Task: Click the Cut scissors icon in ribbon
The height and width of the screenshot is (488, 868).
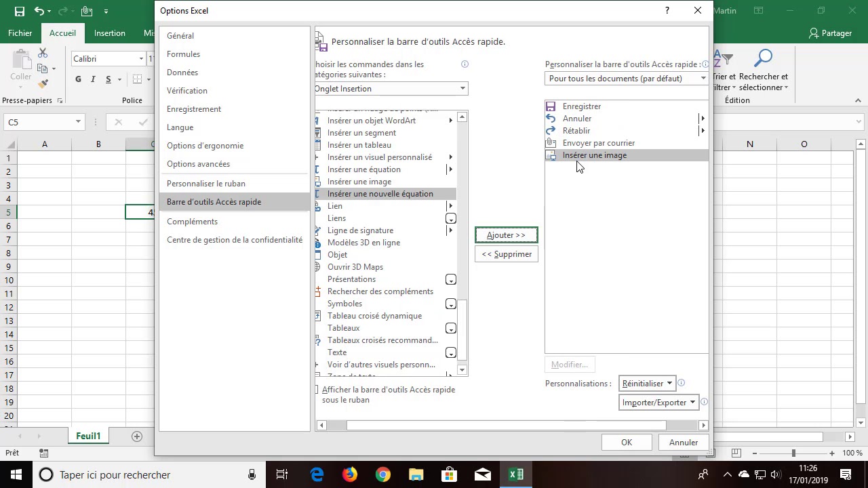Action: [43, 53]
